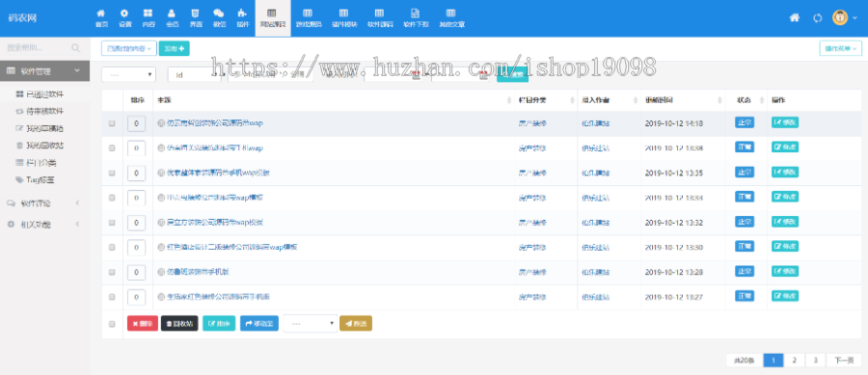This screenshot has width=868, height=375.
Task: Click the search magnifier in sidebar
Action: pyautogui.click(x=76, y=48)
